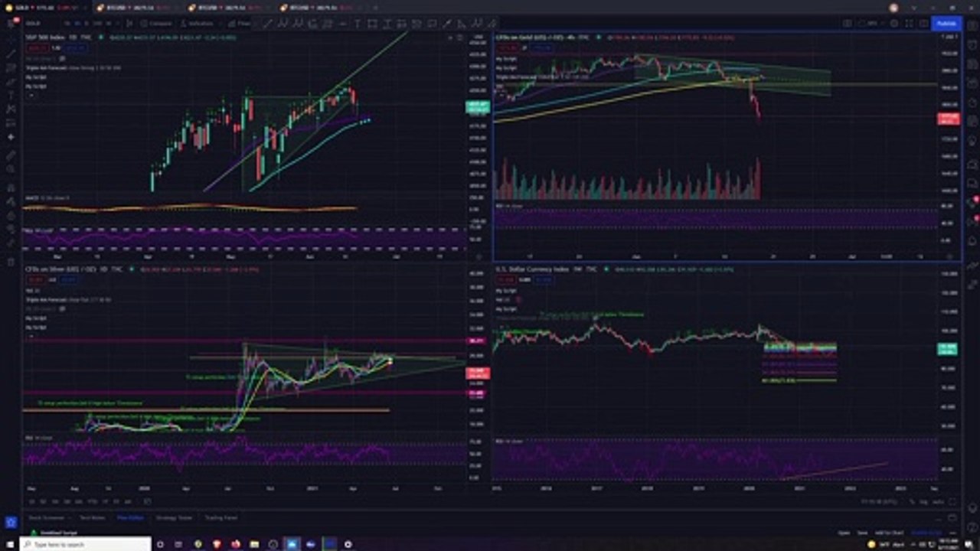The image size is (980, 551).
Task: Select the zoom-in tool in left toolbar
Action: click(x=11, y=169)
